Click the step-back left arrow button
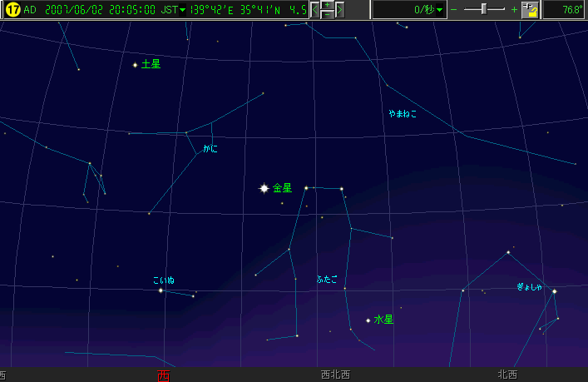Viewport: 588px width, 382px height. [315, 10]
